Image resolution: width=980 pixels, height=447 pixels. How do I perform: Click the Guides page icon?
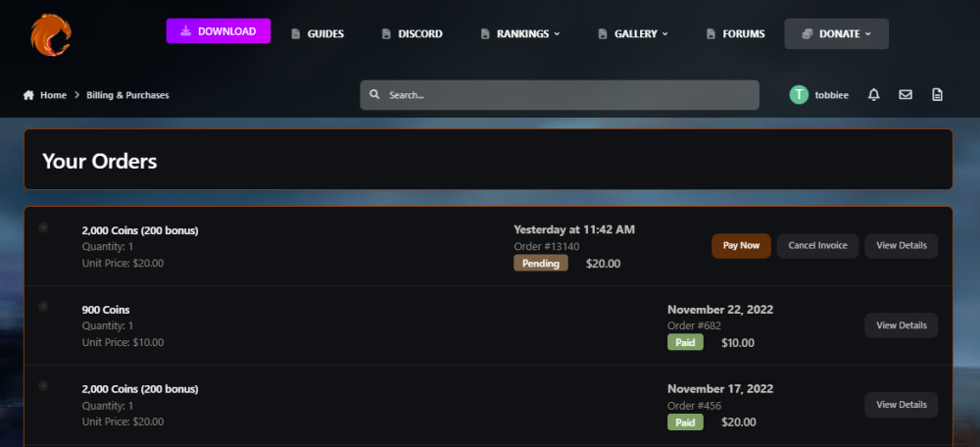296,33
